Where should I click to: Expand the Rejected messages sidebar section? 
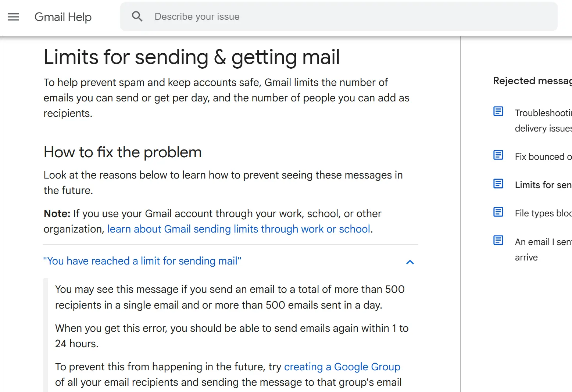[531, 81]
